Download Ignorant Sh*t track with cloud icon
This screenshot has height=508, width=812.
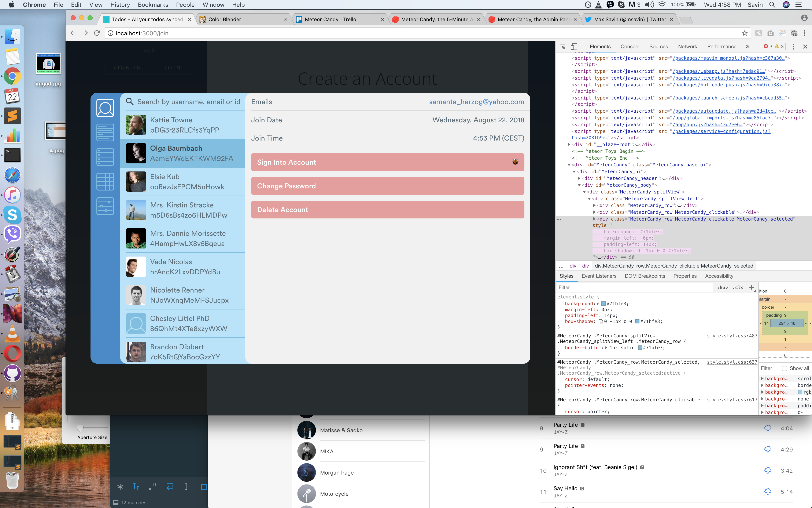767,470
